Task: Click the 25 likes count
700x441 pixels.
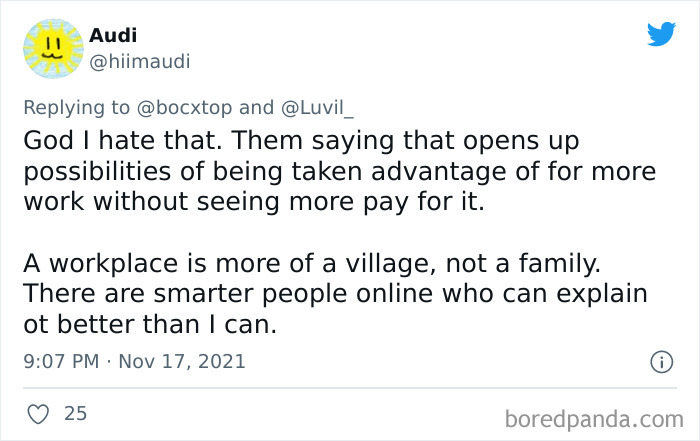Action: (x=75, y=412)
